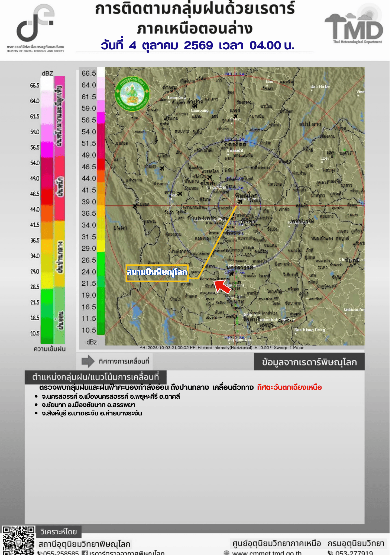Image resolution: width=392 pixels, height=555 pixels.
Task: Click the airplane icon near Sukhothai
Action: [x=209, y=178]
